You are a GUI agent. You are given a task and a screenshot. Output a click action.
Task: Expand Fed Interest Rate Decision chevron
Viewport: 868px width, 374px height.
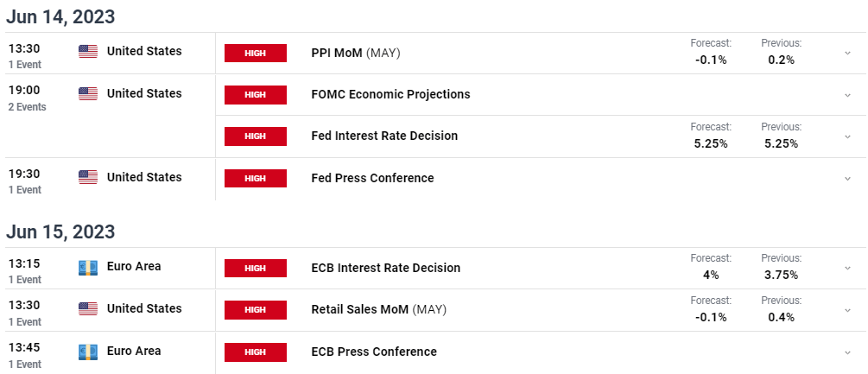tap(847, 136)
